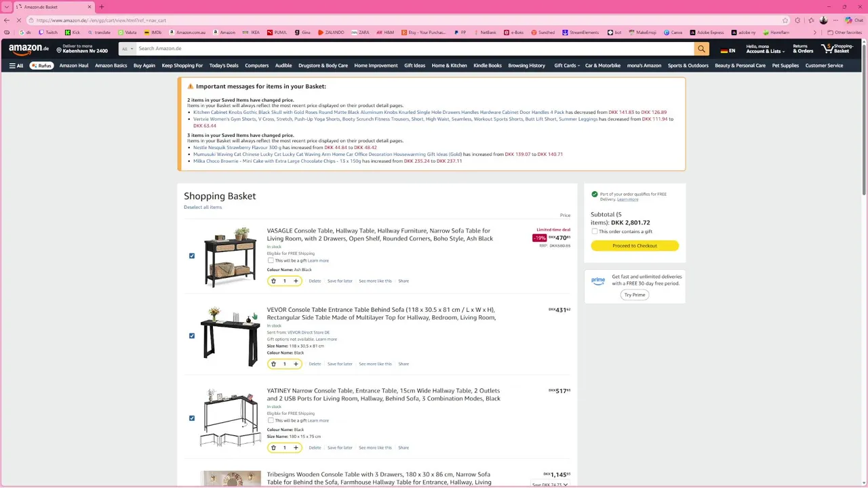Open VEVOR black console table thumbnail
This screenshot has height=488, width=868.
(x=231, y=337)
